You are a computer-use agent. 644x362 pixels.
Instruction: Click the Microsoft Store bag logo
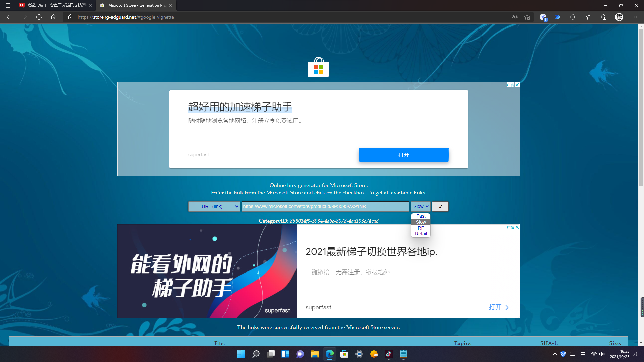coord(318,67)
